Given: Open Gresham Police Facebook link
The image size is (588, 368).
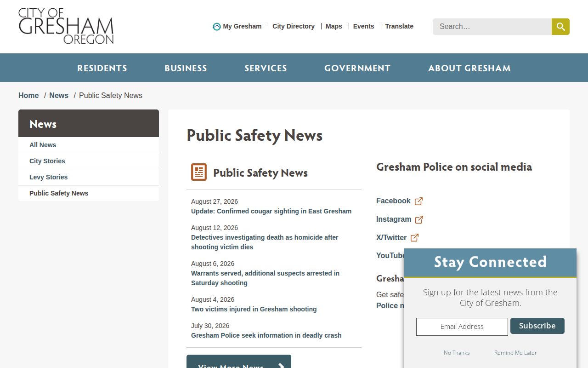Looking at the screenshot, I should point(393,201).
